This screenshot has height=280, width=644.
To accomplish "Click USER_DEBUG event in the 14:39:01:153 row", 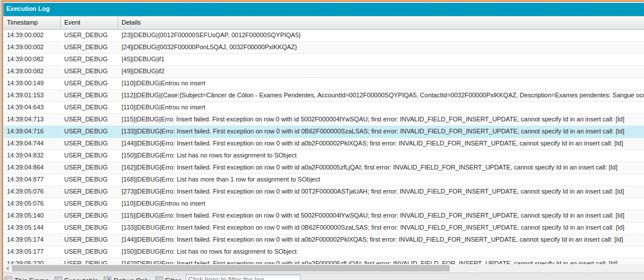I will 86,95.
